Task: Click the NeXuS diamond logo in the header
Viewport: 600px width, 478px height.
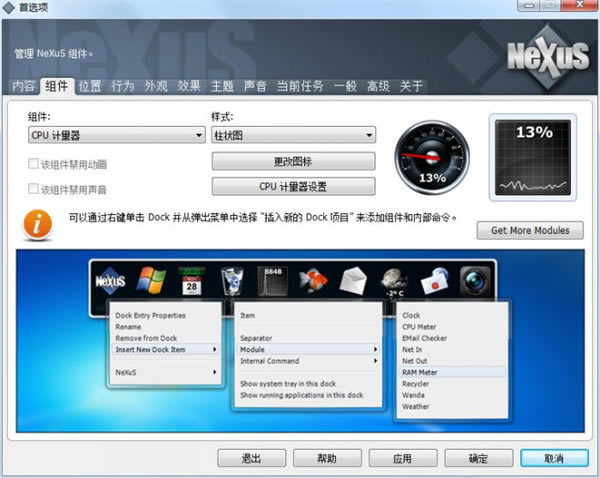Action: coord(548,57)
